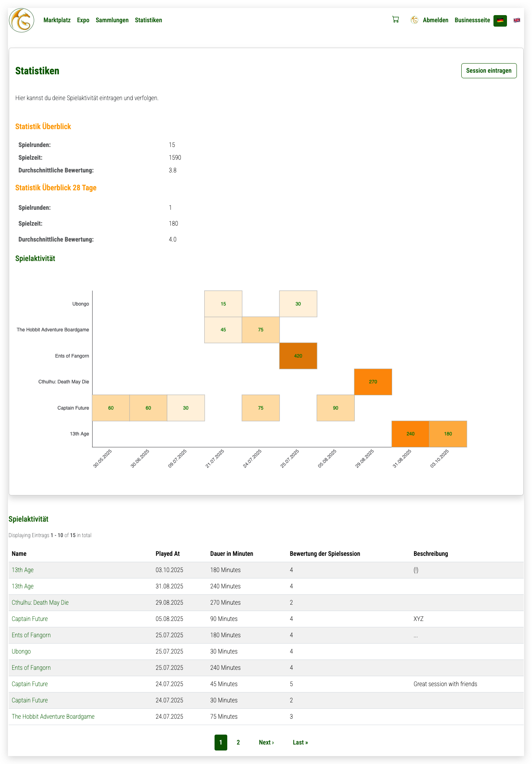Click the 270 Cthulhu heatmap cell
This screenshot has height=764, width=532.
[x=373, y=382]
